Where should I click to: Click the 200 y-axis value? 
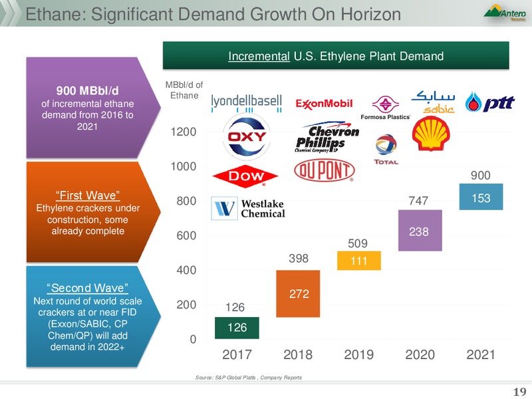point(186,305)
